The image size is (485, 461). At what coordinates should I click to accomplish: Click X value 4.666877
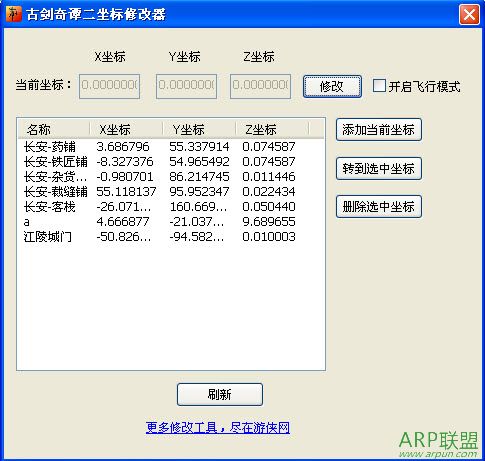point(123,222)
